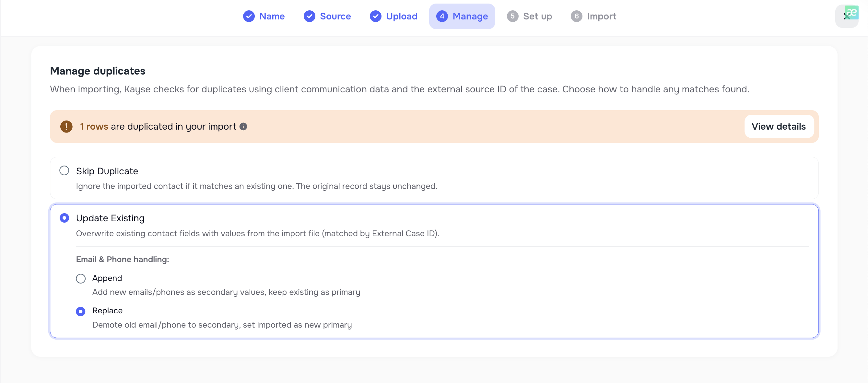Image resolution: width=868 pixels, height=383 pixels.
Task: Click the Name step checkmark icon
Action: 249,16
